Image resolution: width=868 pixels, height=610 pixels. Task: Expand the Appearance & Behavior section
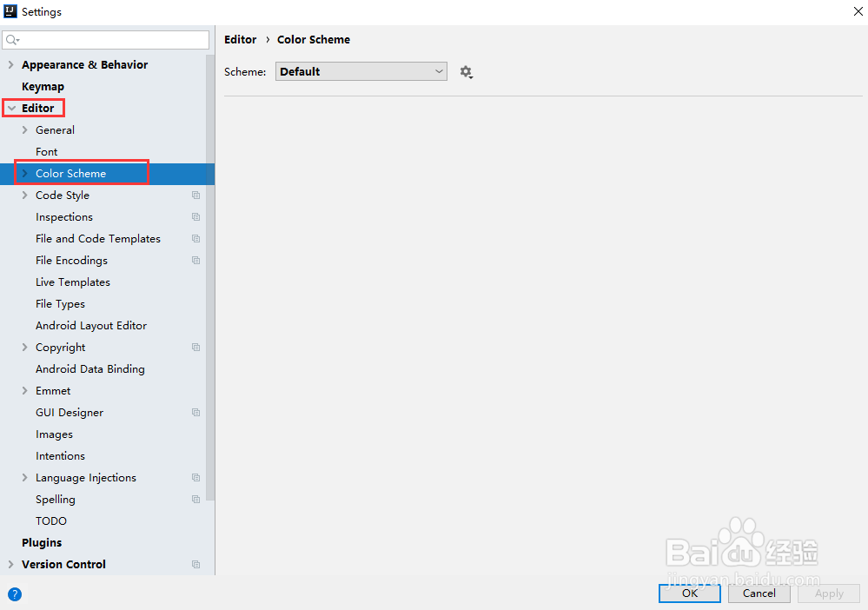coord(10,64)
